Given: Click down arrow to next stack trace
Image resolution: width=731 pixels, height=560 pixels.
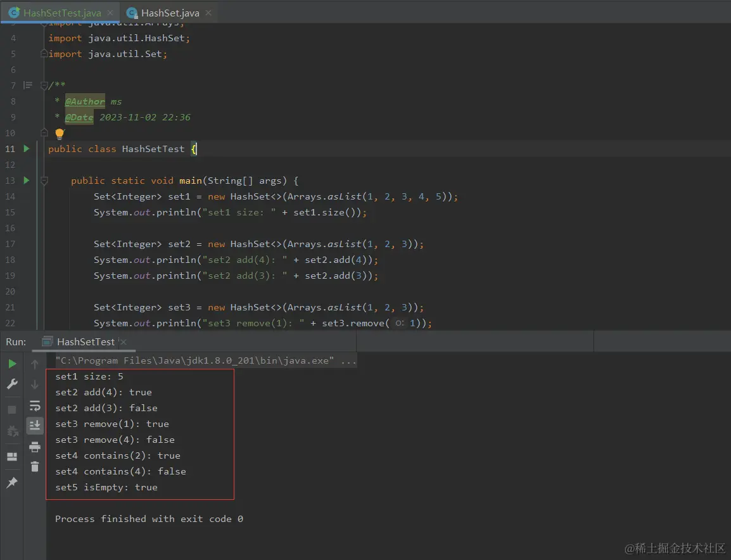Looking at the screenshot, I should point(34,385).
